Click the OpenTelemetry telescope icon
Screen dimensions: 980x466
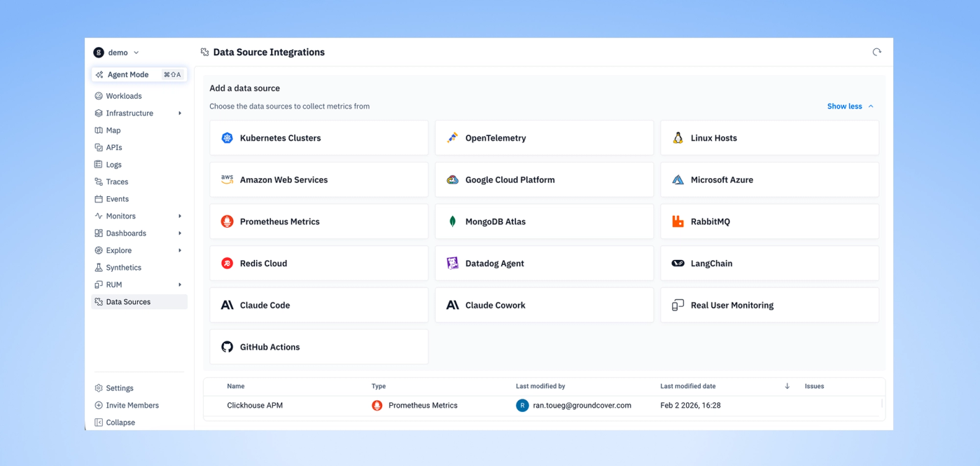pyautogui.click(x=452, y=138)
